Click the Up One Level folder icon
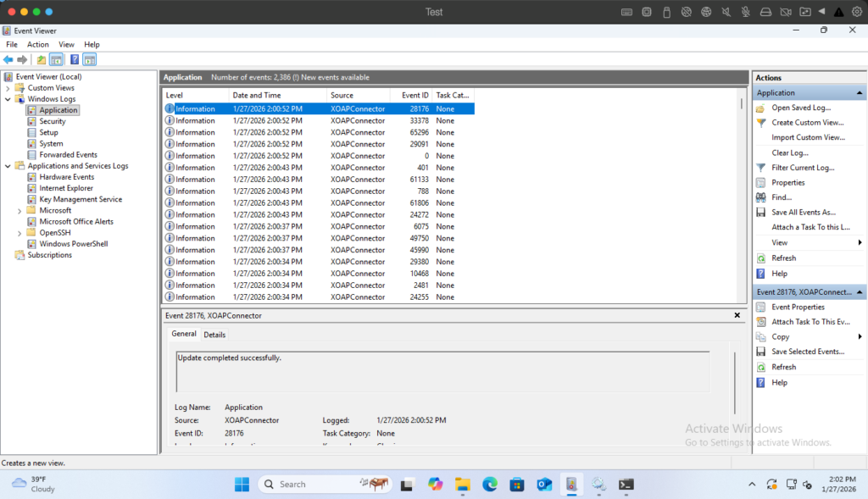 [x=42, y=59]
